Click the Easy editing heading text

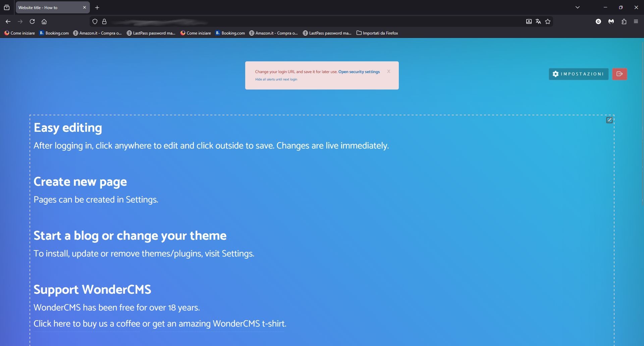point(68,128)
